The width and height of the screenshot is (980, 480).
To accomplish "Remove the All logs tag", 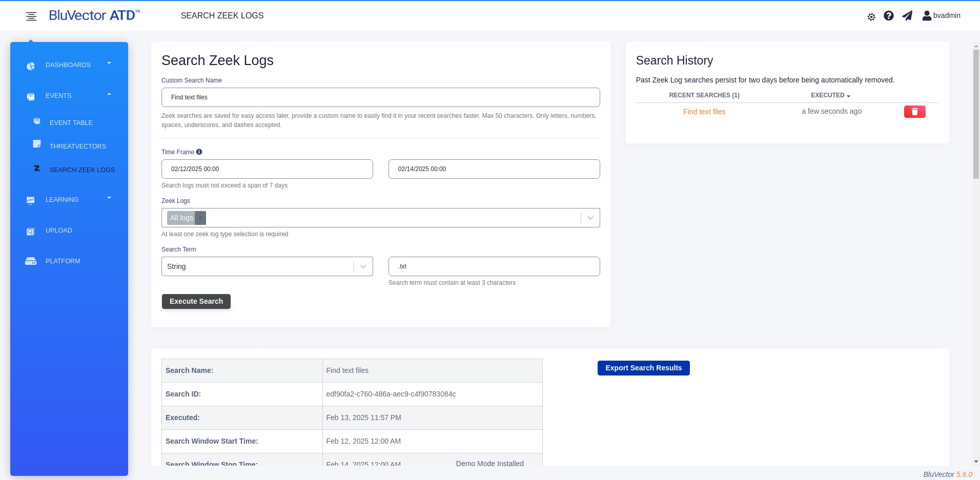I will pyautogui.click(x=200, y=218).
